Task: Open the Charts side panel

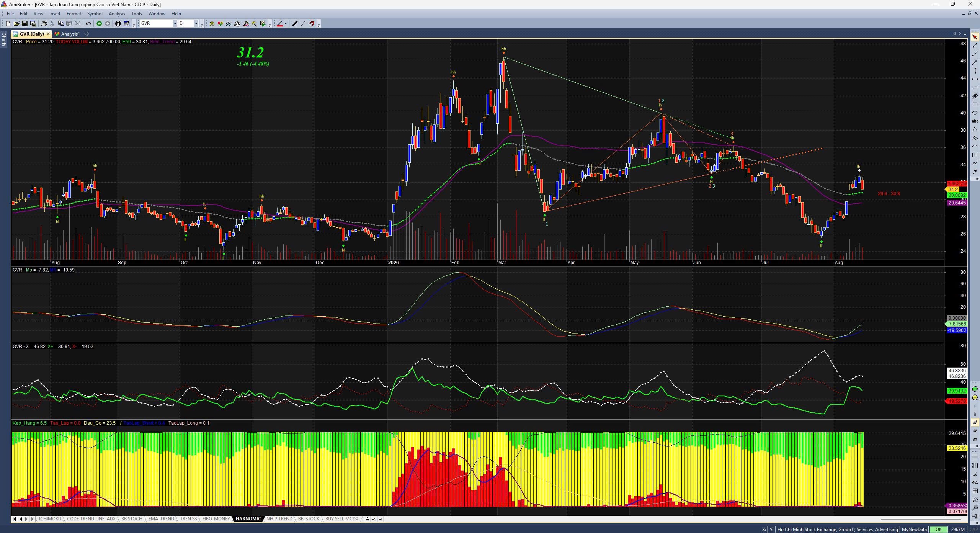Action: pyautogui.click(x=3, y=39)
